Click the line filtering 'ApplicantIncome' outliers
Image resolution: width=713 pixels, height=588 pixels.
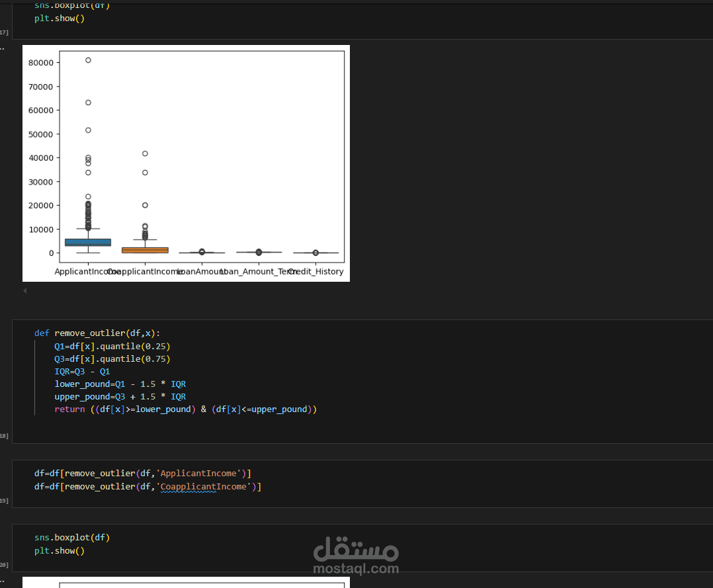click(x=143, y=474)
